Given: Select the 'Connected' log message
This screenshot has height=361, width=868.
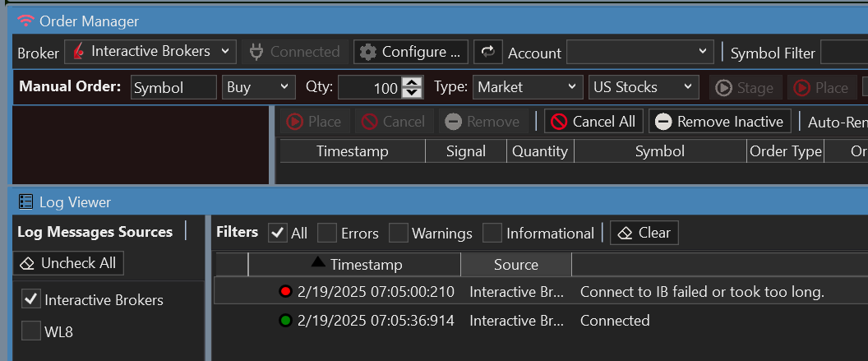Looking at the screenshot, I should click(x=615, y=321).
